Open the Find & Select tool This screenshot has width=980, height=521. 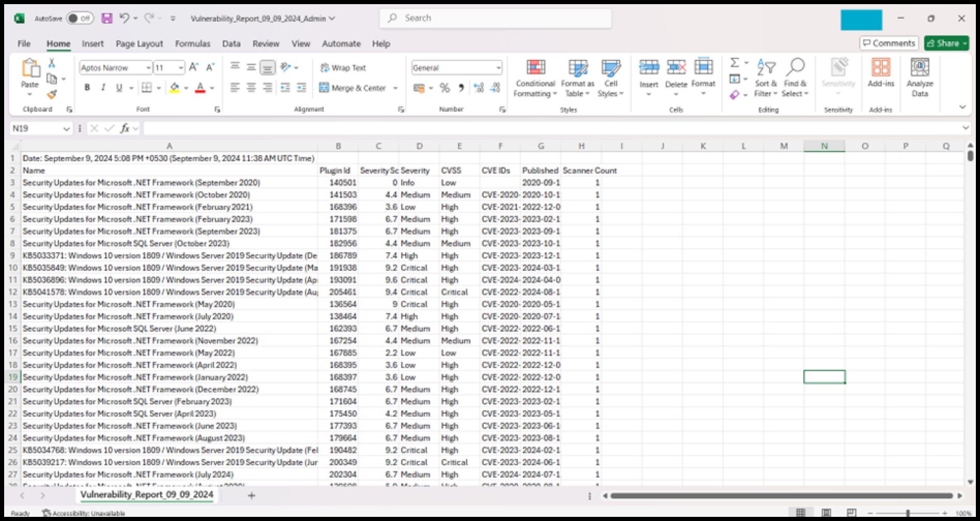point(794,78)
